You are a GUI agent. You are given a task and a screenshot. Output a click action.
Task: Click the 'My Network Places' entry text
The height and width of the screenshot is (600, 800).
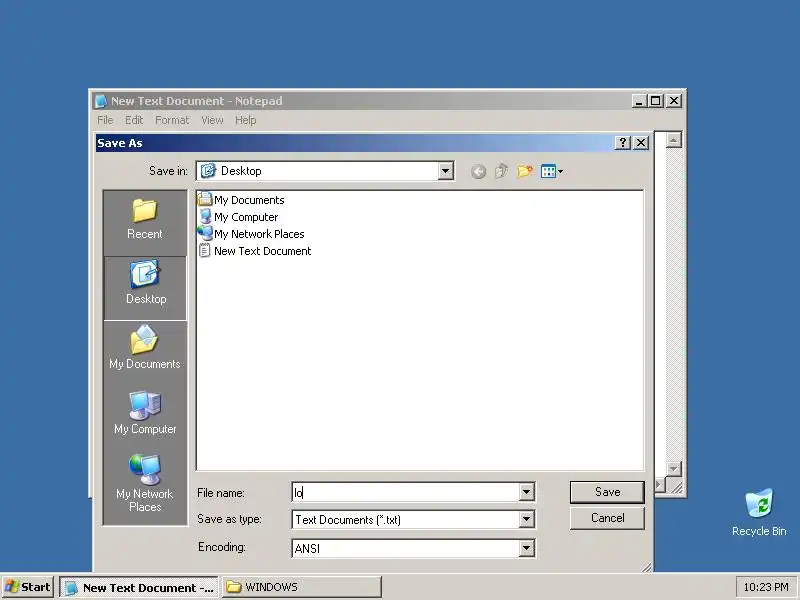[x=259, y=234]
